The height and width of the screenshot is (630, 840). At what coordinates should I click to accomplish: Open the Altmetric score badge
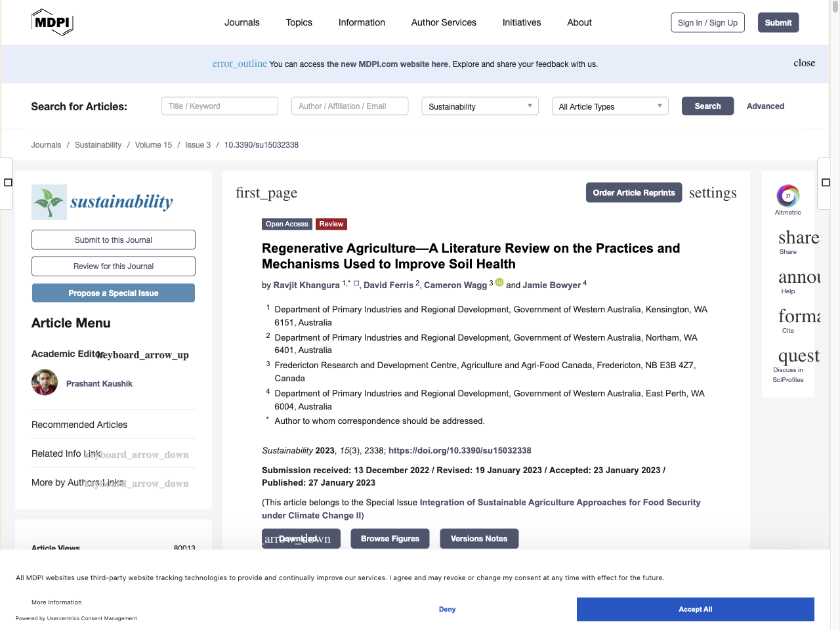pyautogui.click(x=787, y=196)
